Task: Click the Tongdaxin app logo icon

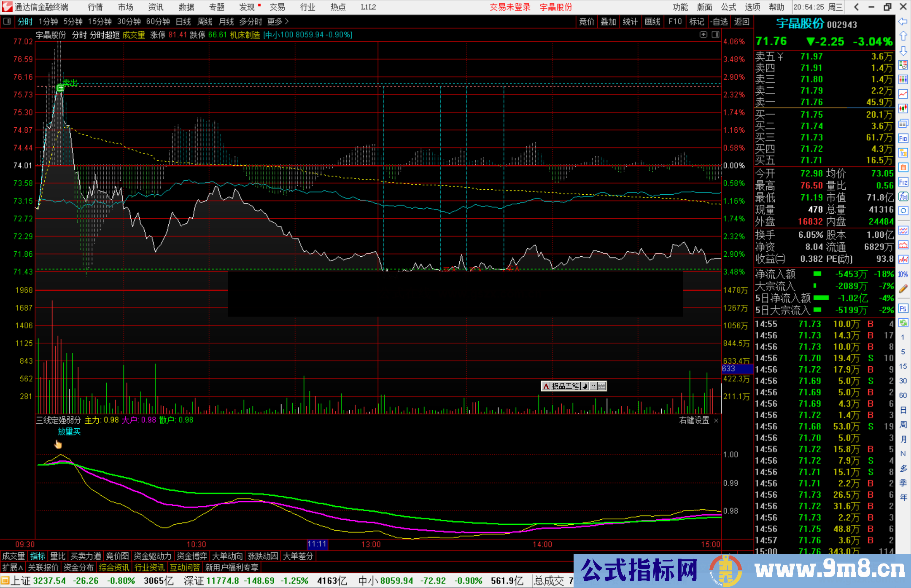Action: (7, 7)
